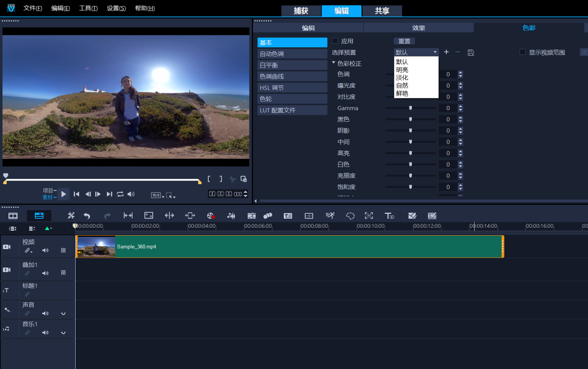Open the 16:9 aspect ratio dropdown
Image resolution: width=588 pixels, height=369 pixels.
[x=157, y=195]
